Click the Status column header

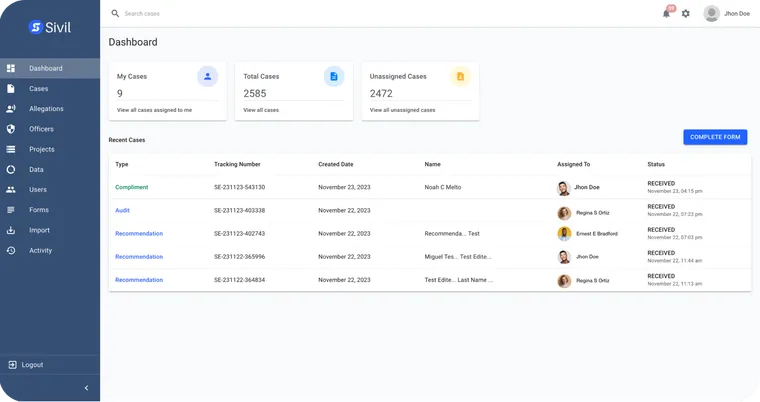[656, 164]
